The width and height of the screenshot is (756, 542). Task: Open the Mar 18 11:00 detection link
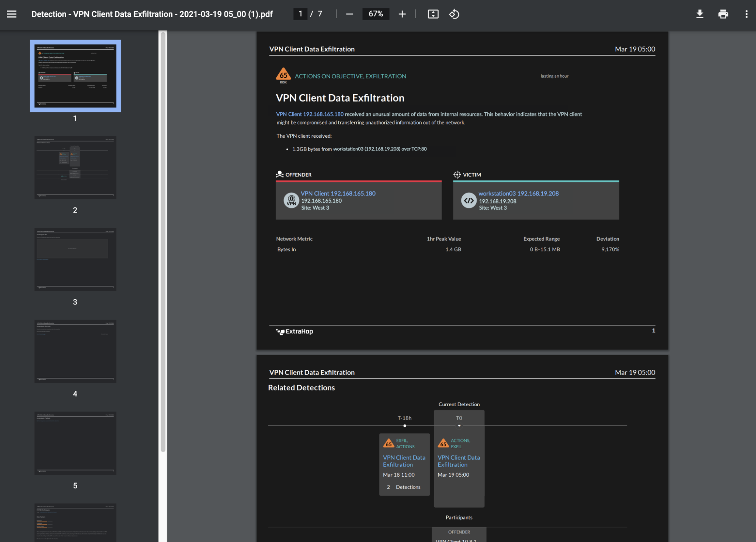click(404, 461)
